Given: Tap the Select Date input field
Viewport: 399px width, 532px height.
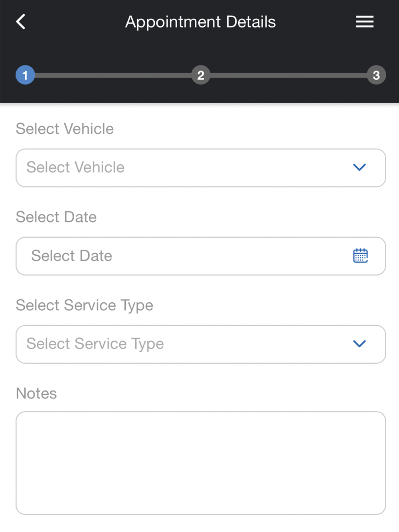Looking at the screenshot, I should point(201,256).
